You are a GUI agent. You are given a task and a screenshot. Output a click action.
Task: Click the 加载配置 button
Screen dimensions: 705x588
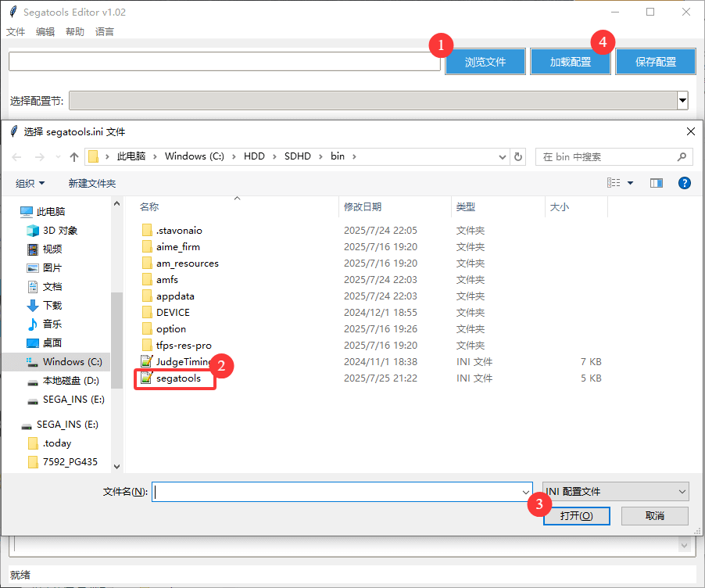tap(571, 62)
